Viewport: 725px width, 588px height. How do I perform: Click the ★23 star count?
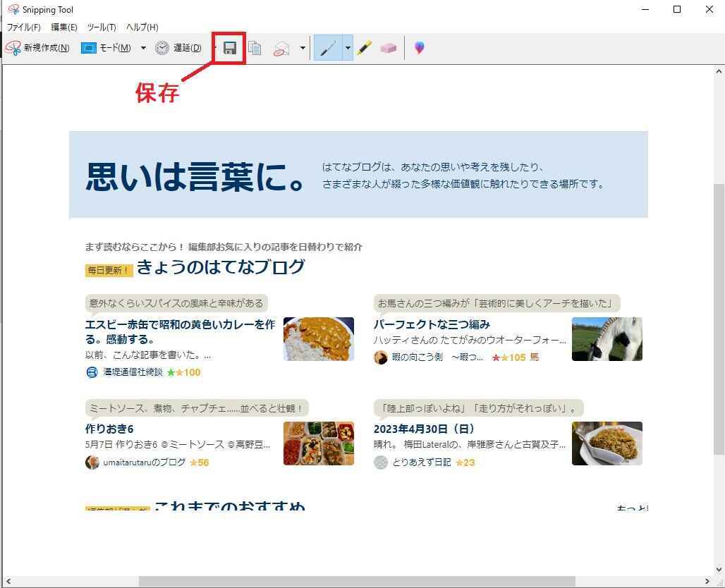(465, 463)
